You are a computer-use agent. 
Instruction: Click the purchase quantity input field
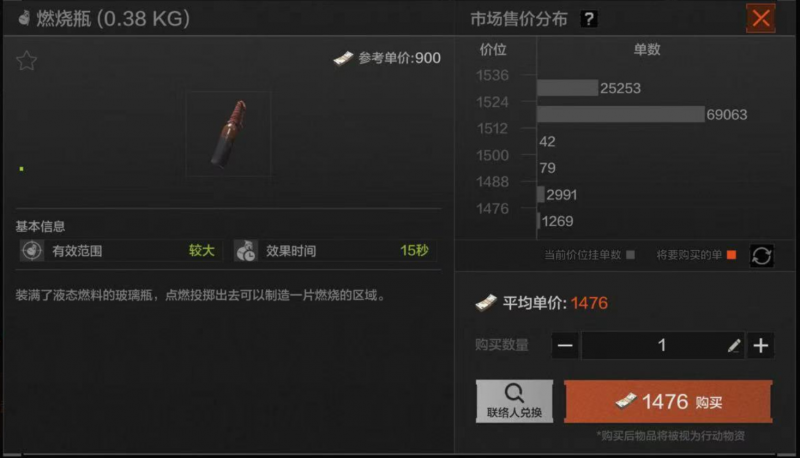[x=662, y=346]
